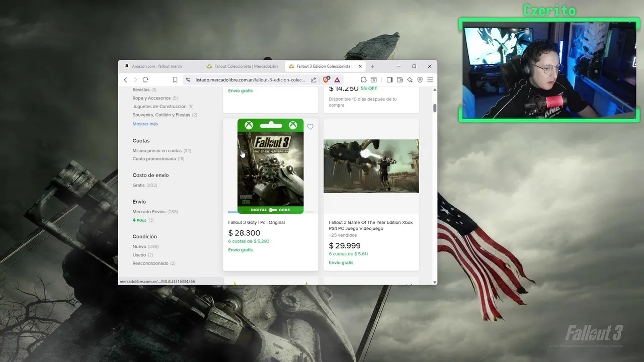
Task: Click the $ 29.999 price
Action: coord(345,245)
